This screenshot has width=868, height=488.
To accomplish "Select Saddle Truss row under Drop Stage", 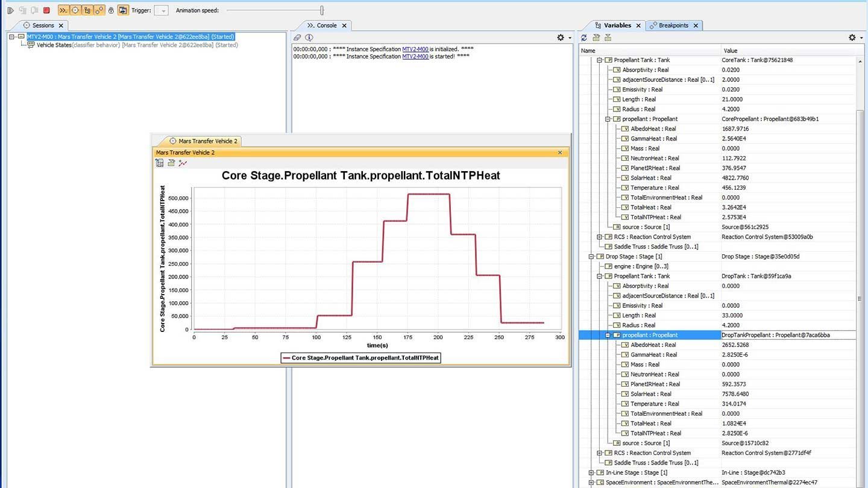I will [x=717, y=463].
